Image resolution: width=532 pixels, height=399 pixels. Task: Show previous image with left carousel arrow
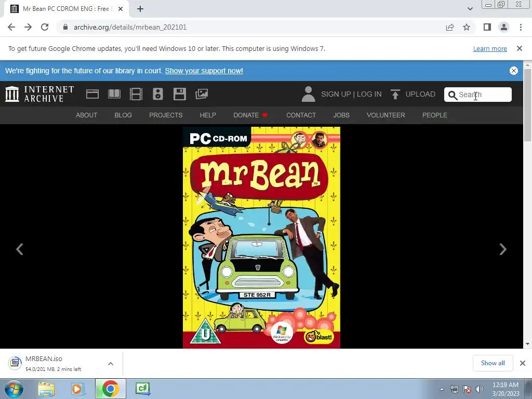20,249
